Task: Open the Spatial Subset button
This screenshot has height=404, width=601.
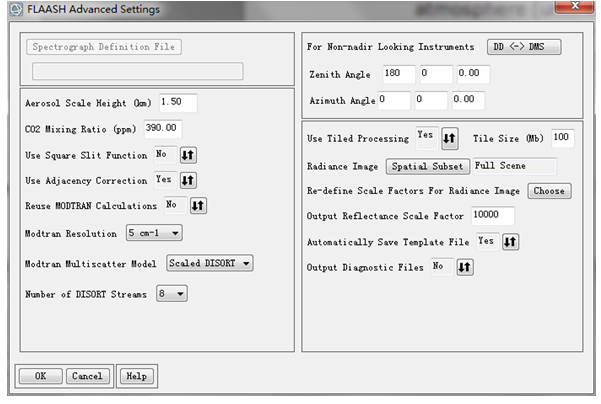Action: click(428, 167)
